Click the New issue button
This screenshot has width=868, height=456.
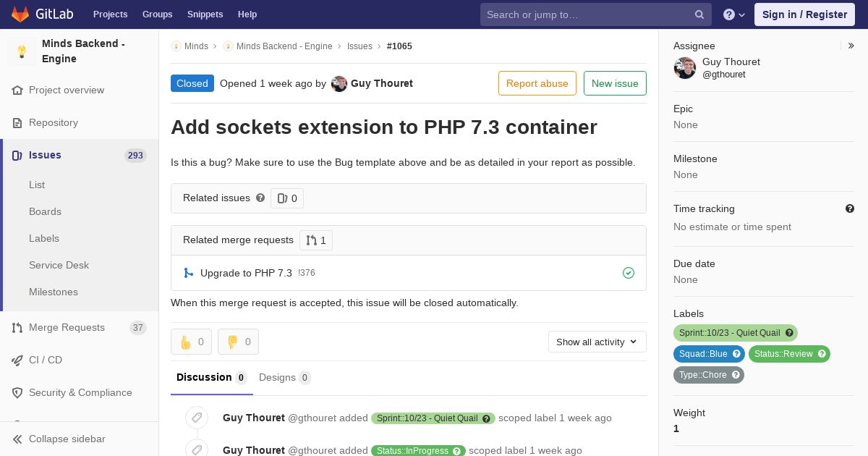[615, 83]
